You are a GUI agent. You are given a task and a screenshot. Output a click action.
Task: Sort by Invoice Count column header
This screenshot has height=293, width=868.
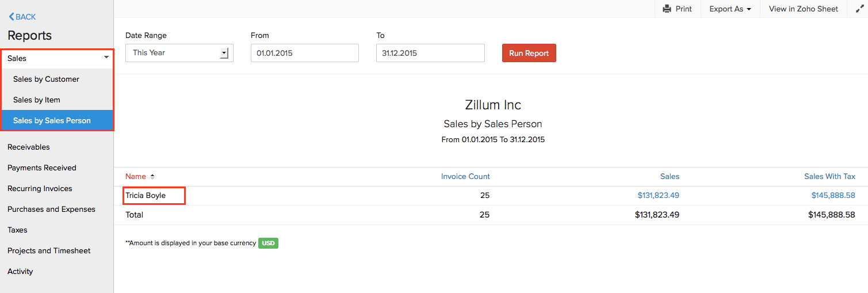point(465,177)
